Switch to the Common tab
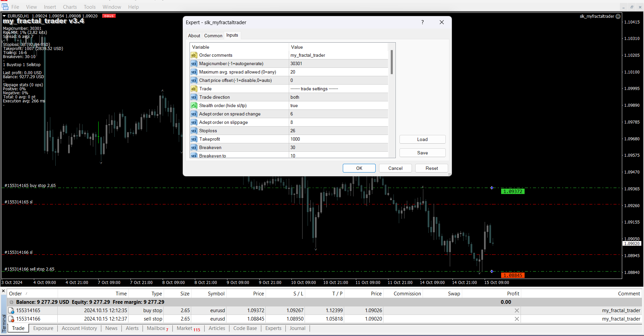The height and width of the screenshot is (336, 644). (213, 36)
